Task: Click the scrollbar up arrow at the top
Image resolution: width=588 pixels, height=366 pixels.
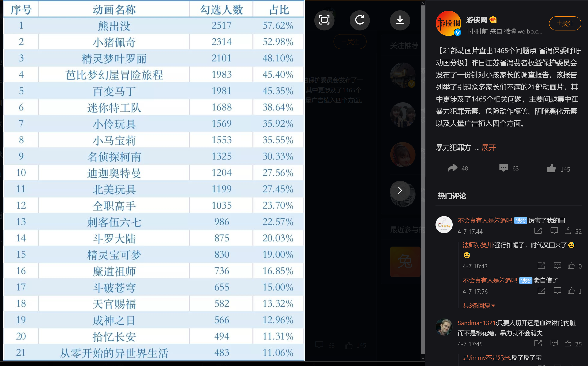Action: click(423, 3)
